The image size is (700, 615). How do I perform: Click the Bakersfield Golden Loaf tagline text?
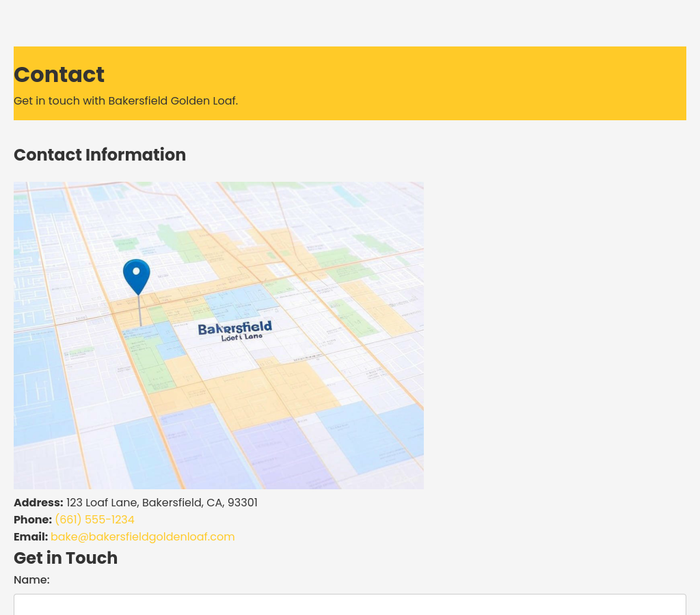pyautogui.click(x=126, y=101)
